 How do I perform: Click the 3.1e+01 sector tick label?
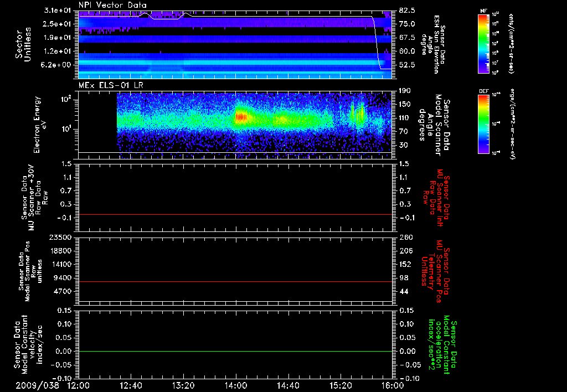point(58,10)
